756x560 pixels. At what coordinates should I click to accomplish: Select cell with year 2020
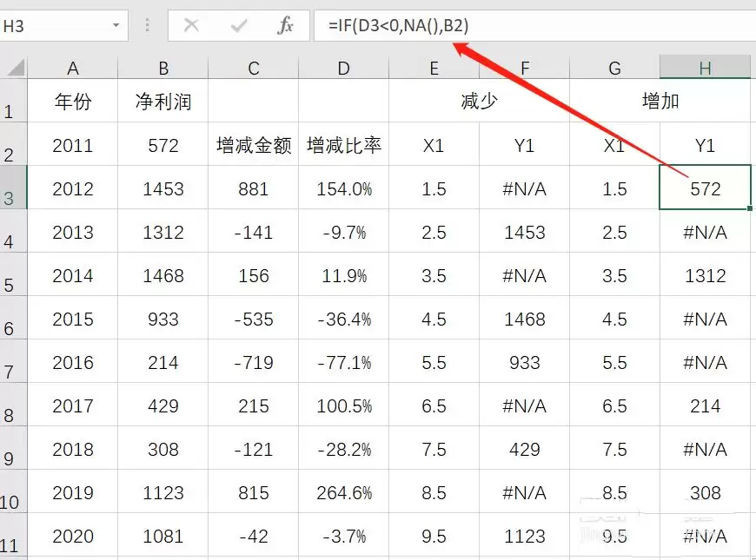click(73, 536)
